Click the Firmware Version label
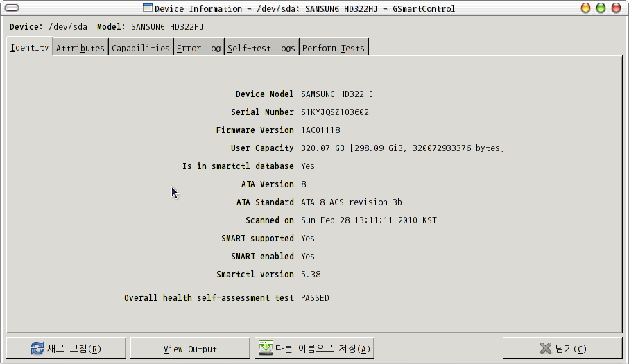 pos(255,130)
